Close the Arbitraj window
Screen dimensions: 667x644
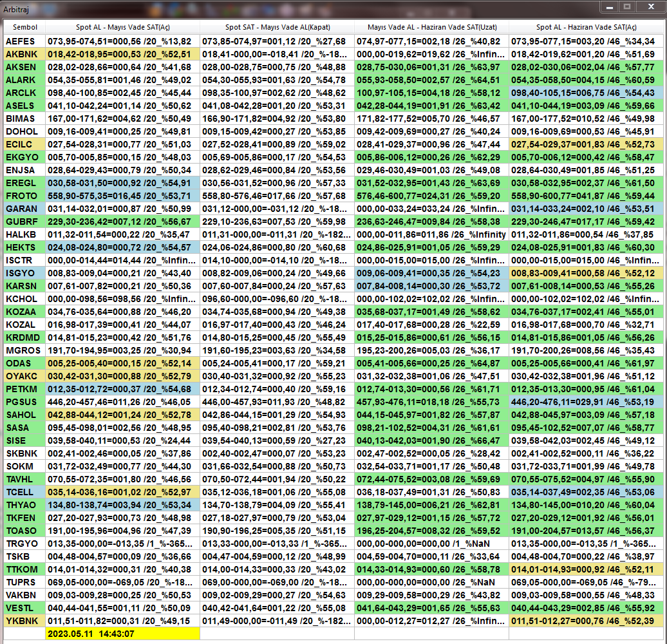(x=651, y=7)
